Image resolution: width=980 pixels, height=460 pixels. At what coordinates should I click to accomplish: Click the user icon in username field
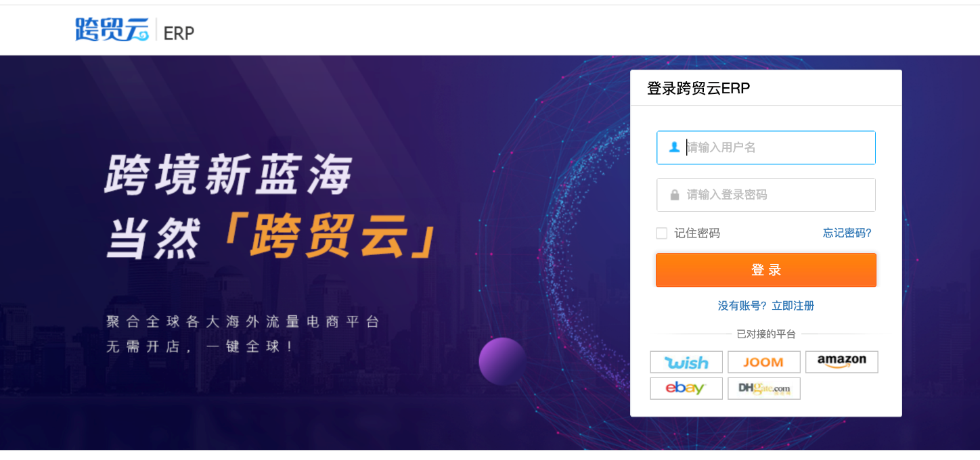click(674, 147)
